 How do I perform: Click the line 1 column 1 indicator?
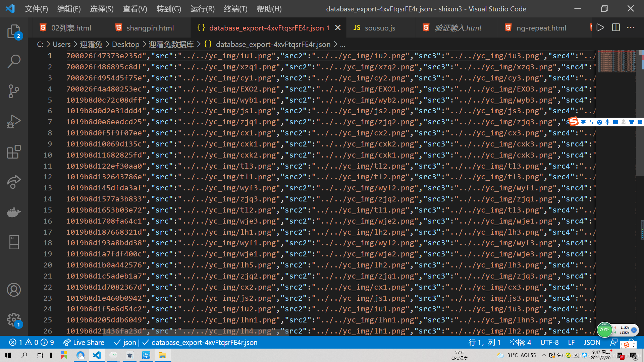484,343
